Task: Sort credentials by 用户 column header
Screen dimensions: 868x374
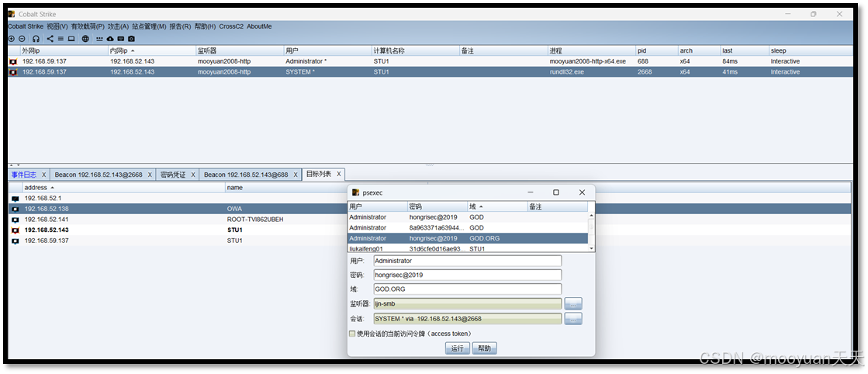Action: pyautogui.click(x=378, y=206)
